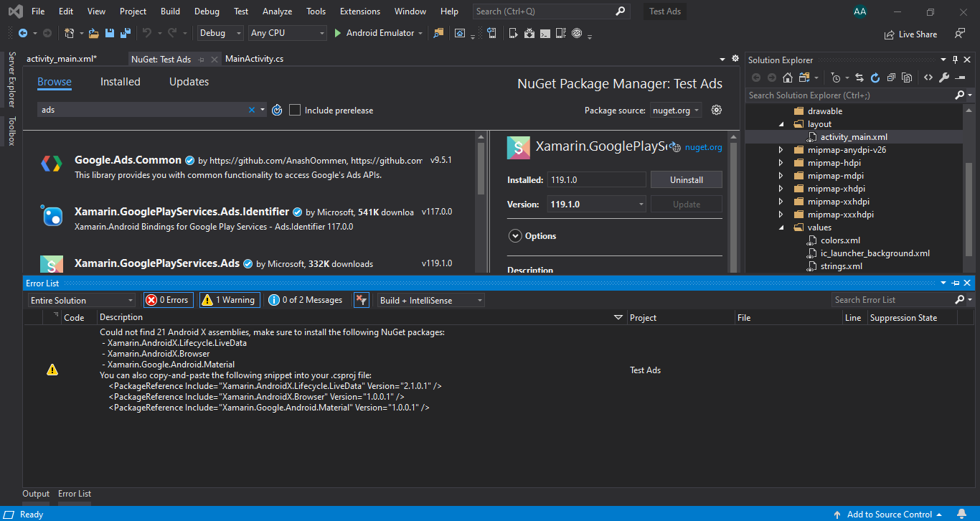Select the Google.Ads.Common package

tap(250, 166)
